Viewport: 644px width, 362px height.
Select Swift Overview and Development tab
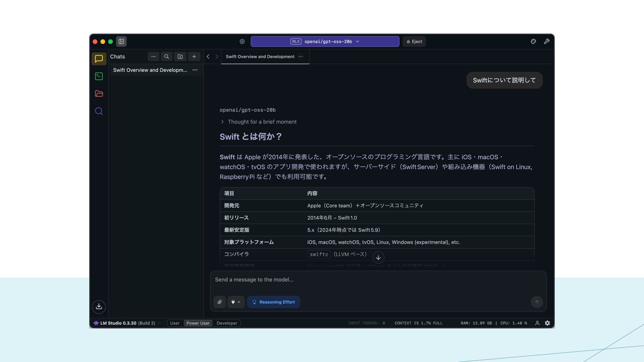tap(260, 57)
